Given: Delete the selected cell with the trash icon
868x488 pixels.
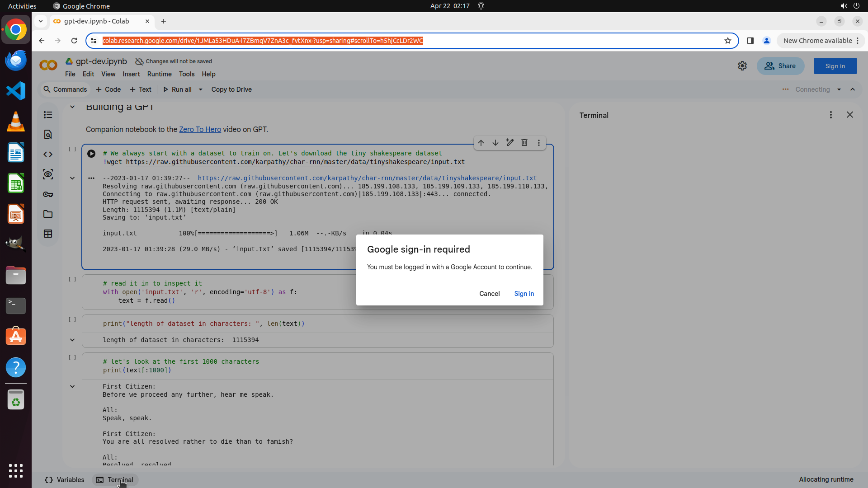Looking at the screenshot, I should 524,143.
